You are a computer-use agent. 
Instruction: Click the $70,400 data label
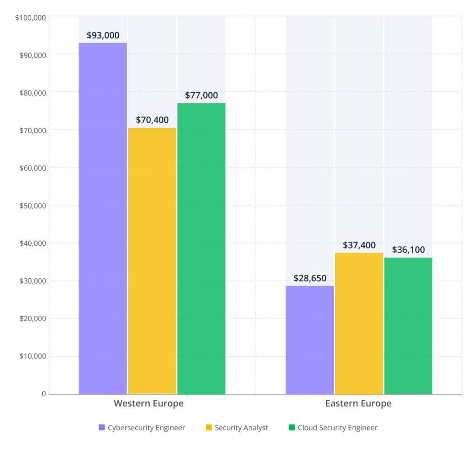pyautogui.click(x=152, y=120)
